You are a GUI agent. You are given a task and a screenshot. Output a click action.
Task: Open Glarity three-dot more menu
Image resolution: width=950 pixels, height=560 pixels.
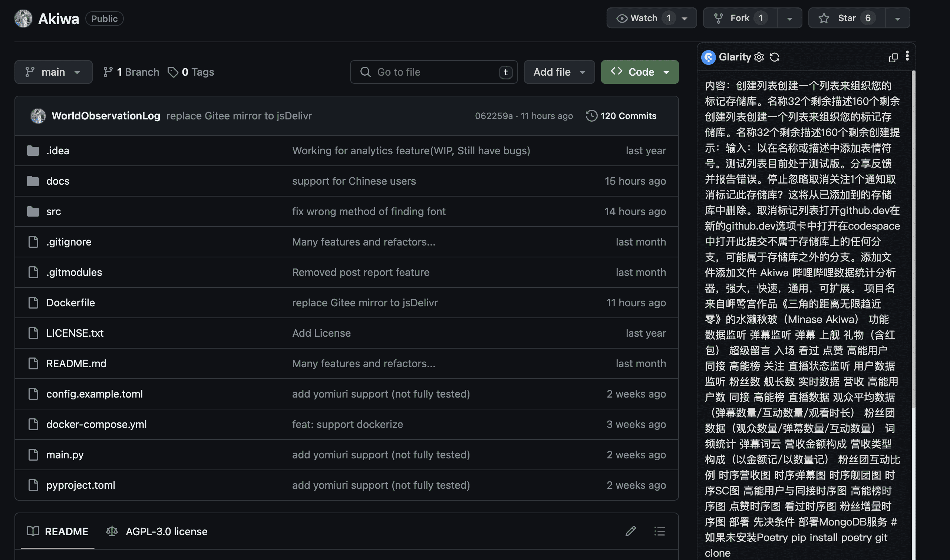tap(907, 56)
